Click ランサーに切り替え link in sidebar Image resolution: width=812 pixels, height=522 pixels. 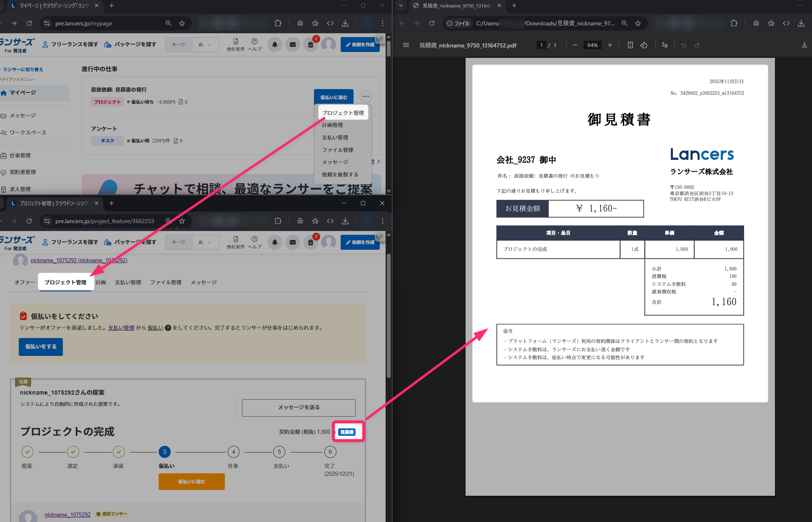pyautogui.click(x=23, y=70)
